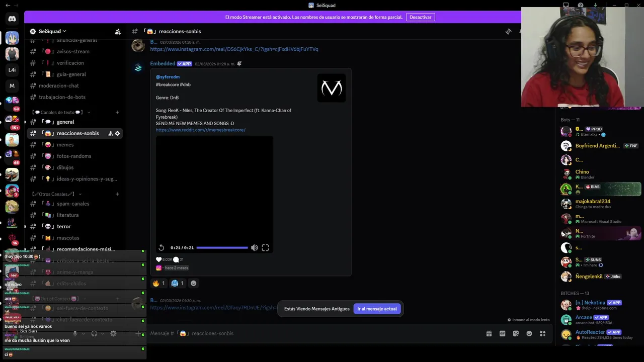Click Ir al mensaje actual button
This screenshot has width=644, height=362.
377,309
